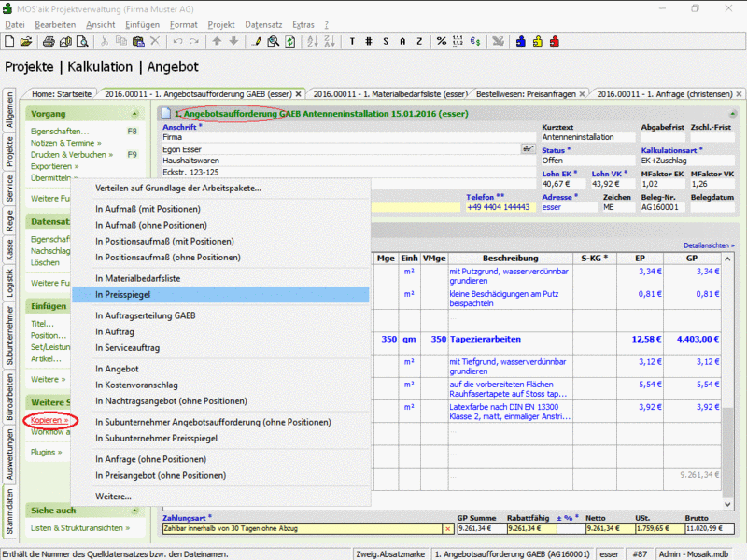The height and width of the screenshot is (560, 747).
Task: Click the Open folder toolbar icon
Action: click(26, 41)
